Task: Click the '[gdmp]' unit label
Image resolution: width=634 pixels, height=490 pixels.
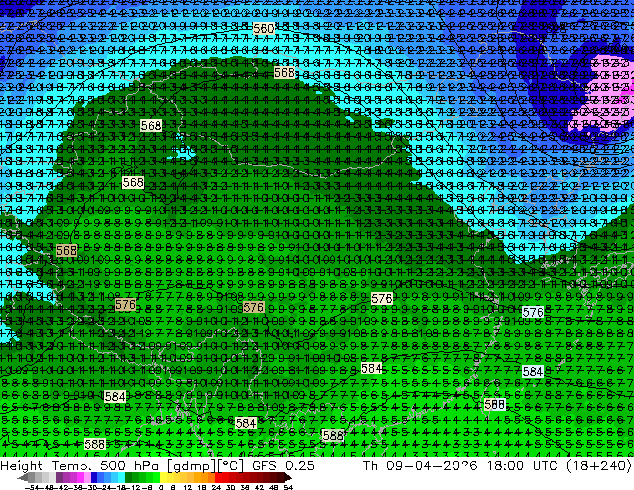Action: [x=191, y=466]
